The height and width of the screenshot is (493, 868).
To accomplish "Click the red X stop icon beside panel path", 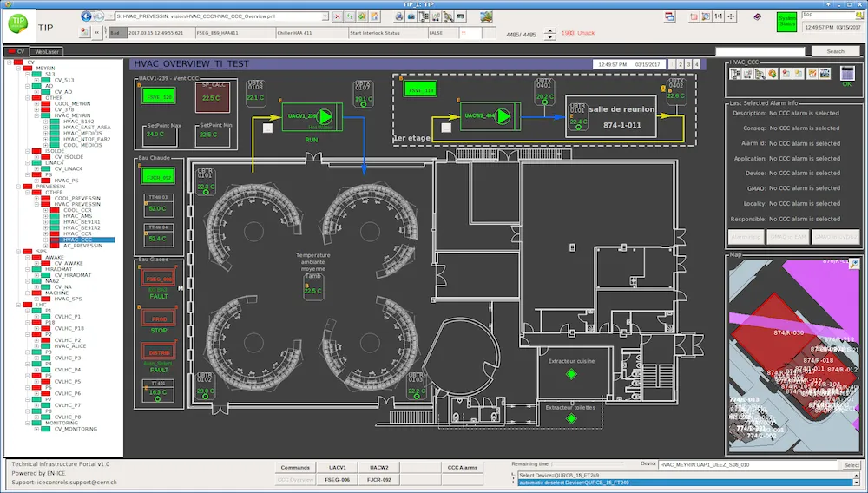I will (x=338, y=16).
